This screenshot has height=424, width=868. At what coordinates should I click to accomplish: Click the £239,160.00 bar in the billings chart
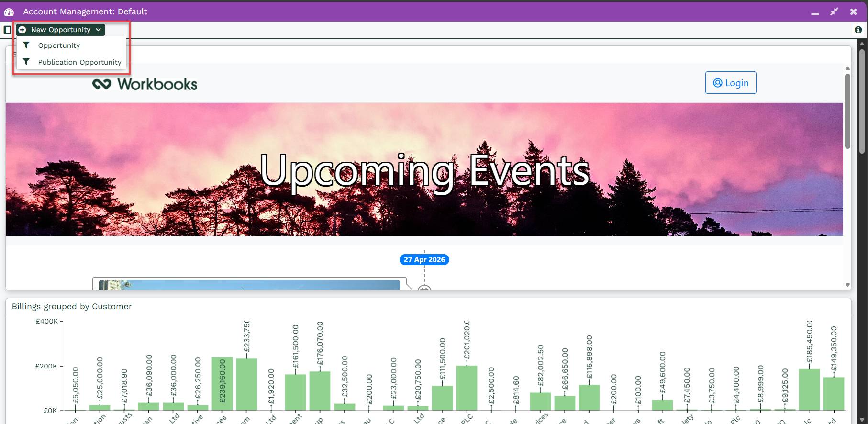(x=222, y=383)
